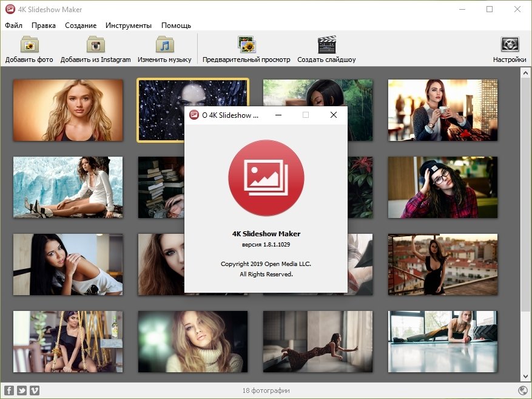Select the blonde woman on orange background photo
Viewport: 532px width, 399px height.
tap(68, 110)
